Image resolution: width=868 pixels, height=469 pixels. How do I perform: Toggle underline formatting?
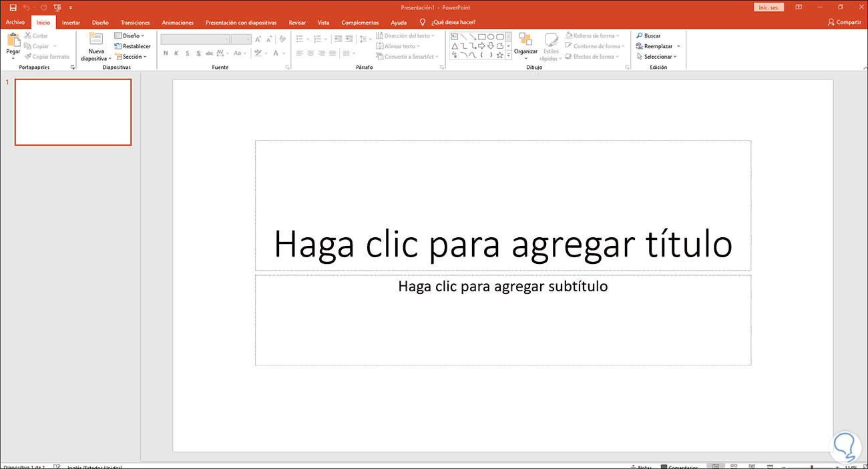187,53
